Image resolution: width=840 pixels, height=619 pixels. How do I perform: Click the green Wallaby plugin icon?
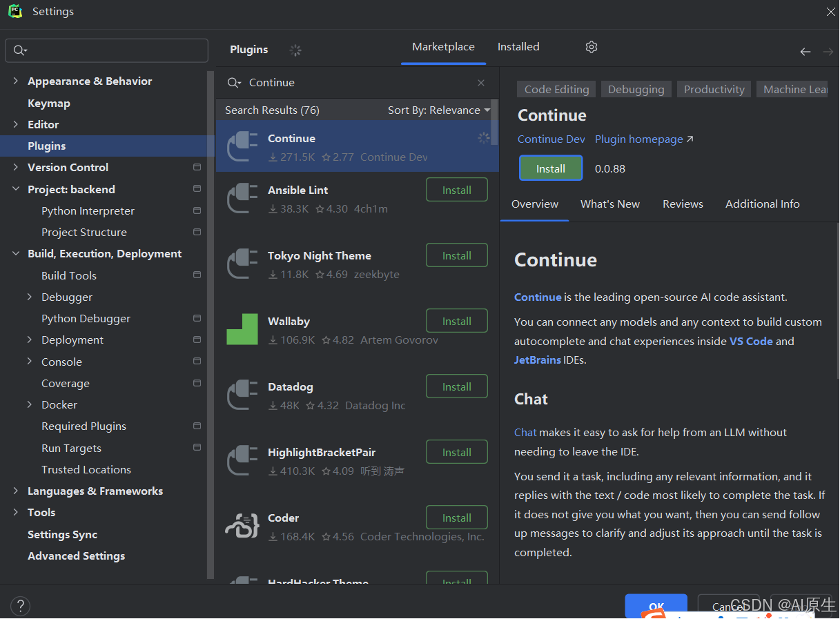point(242,329)
